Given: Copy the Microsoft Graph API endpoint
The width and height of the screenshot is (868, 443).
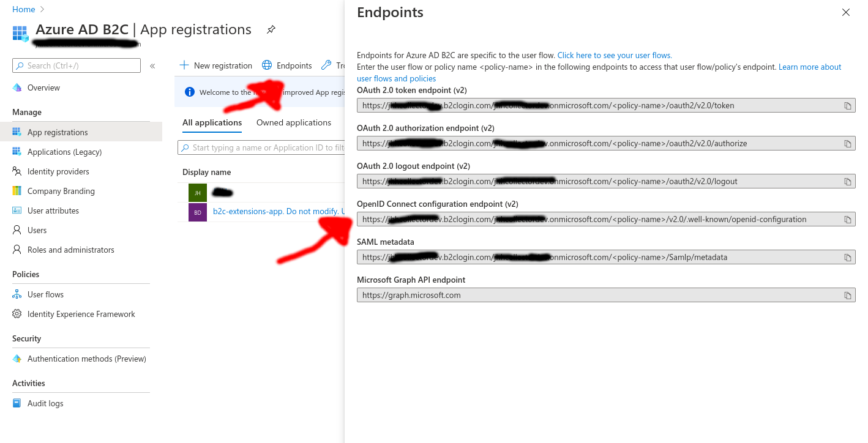Looking at the screenshot, I should (x=848, y=296).
